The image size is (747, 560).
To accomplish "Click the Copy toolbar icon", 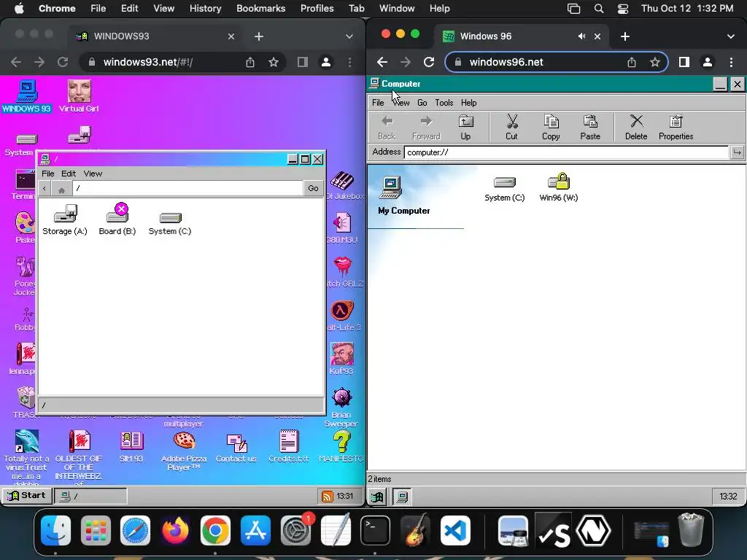I will [551, 127].
